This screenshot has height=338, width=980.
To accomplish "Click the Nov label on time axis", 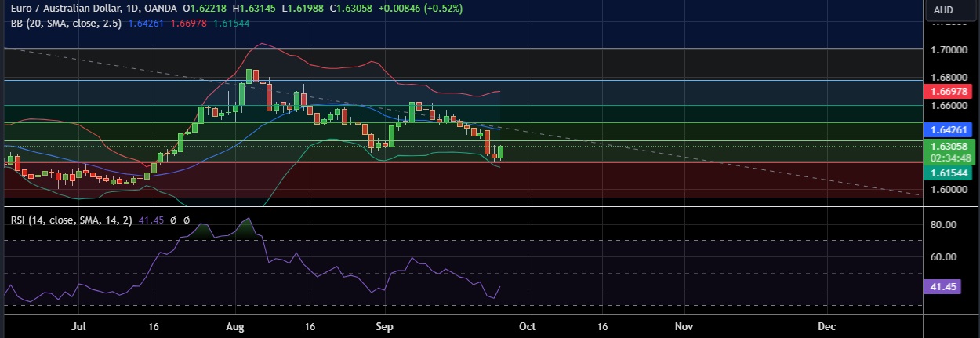I will tap(685, 325).
